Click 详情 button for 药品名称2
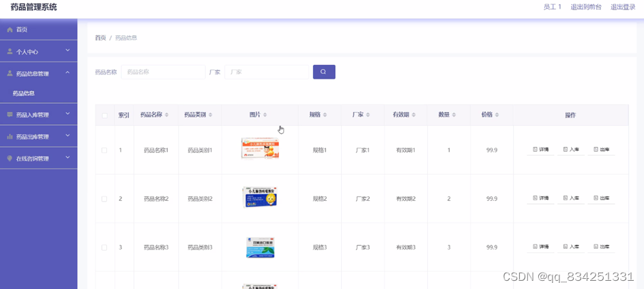Viewport: 644px width, 289px height. [x=540, y=198]
